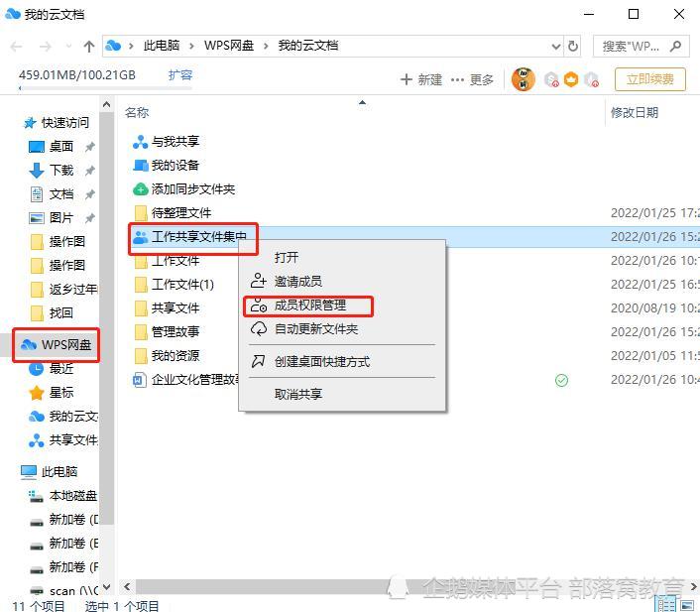Switch to large icons view
700x612 pixels.
[x=687, y=605]
